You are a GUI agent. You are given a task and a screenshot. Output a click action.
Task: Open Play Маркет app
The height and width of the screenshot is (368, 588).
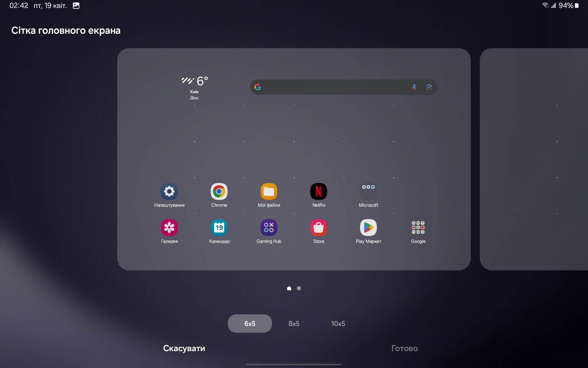click(368, 228)
